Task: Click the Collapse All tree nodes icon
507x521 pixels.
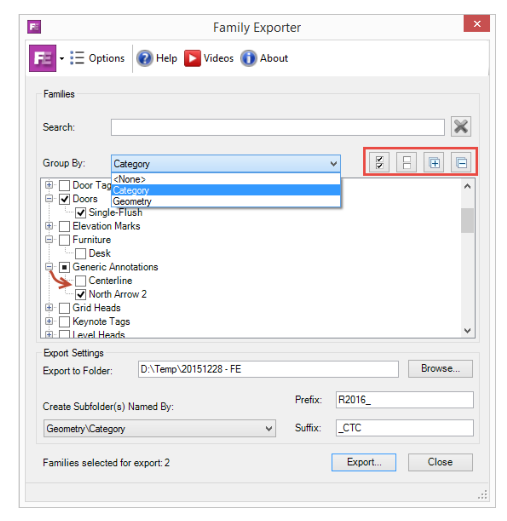Action: pyautogui.click(x=461, y=162)
